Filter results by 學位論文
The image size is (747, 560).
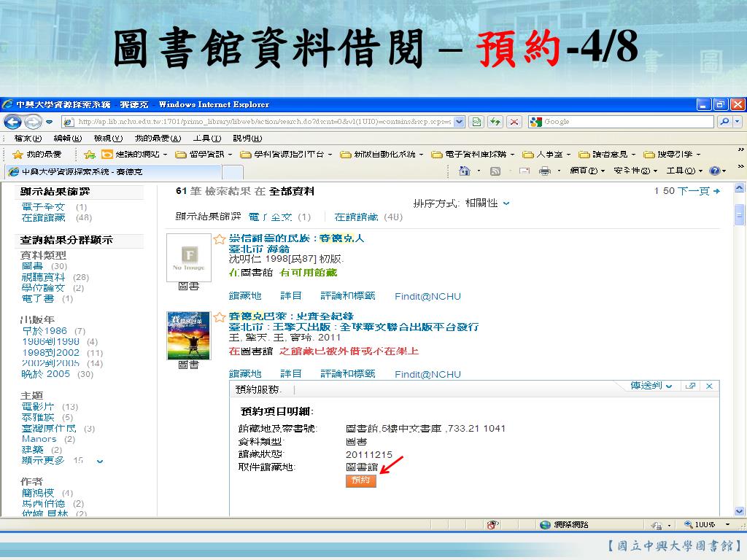pyautogui.click(x=43, y=287)
